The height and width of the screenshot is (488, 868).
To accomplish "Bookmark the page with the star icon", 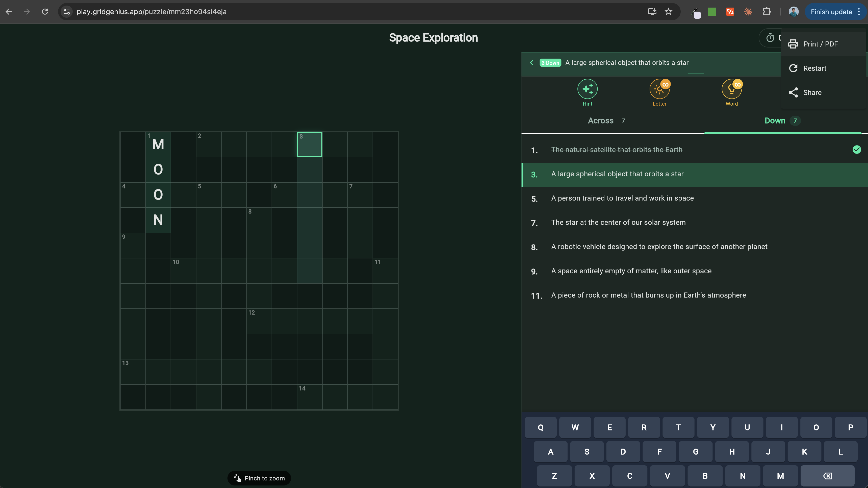I will (669, 12).
